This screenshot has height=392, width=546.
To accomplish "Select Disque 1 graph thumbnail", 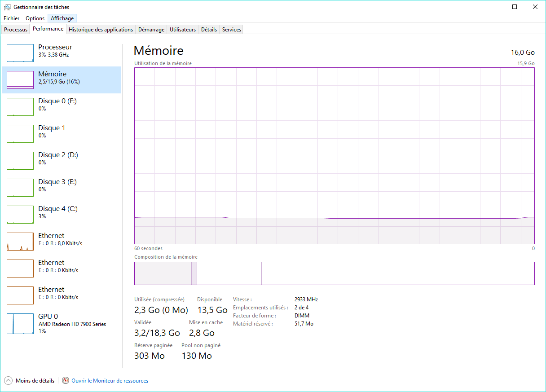I will pos(20,134).
